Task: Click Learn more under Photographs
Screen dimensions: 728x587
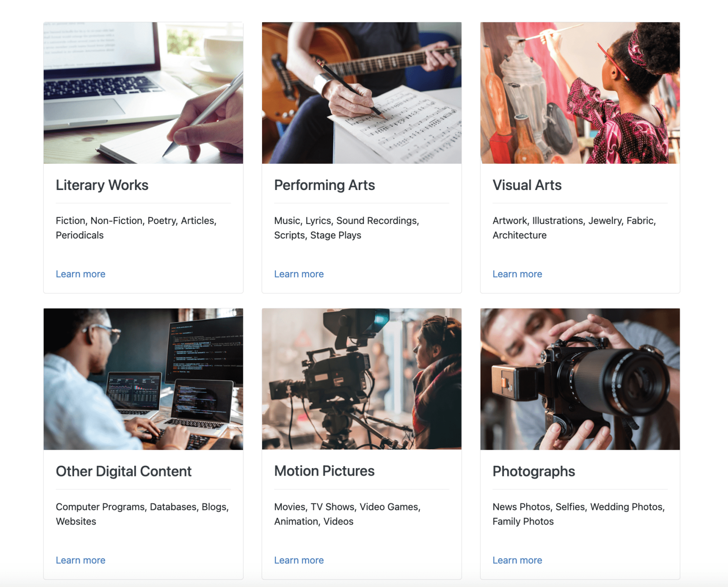Action: point(517,560)
